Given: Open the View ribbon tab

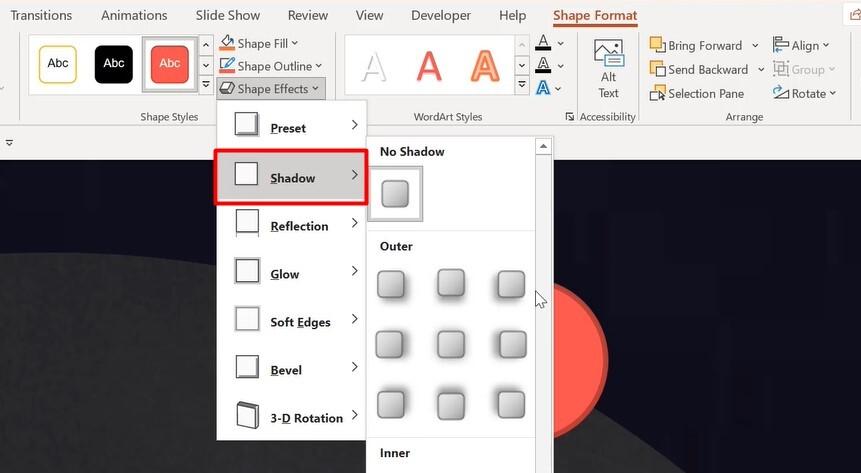Looking at the screenshot, I should [370, 15].
